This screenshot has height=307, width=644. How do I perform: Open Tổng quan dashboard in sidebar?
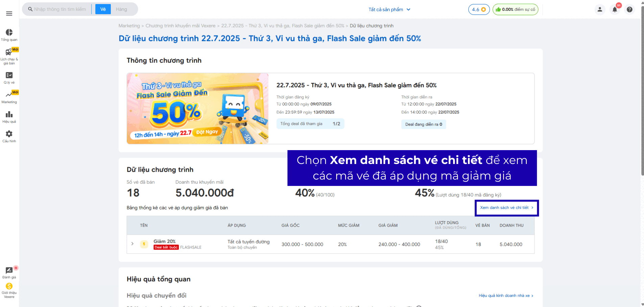point(9,33)
